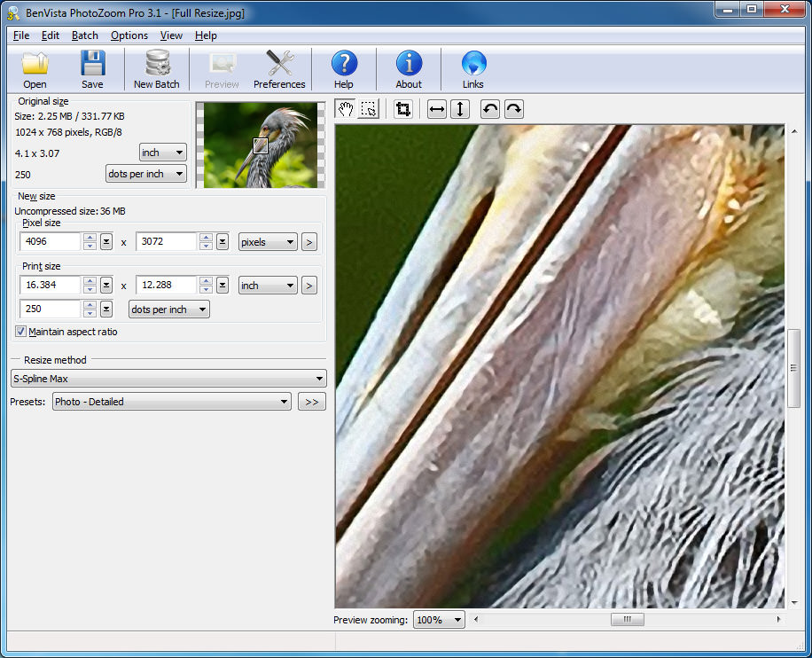The image size is (812, 658).
Task: Click the About icon
Action: (408, 68)
